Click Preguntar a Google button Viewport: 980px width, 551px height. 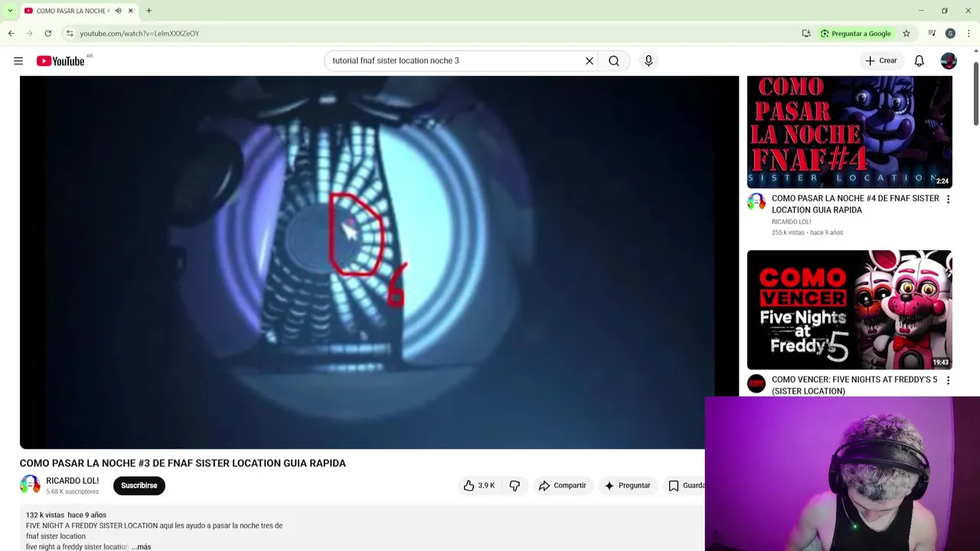856,33
